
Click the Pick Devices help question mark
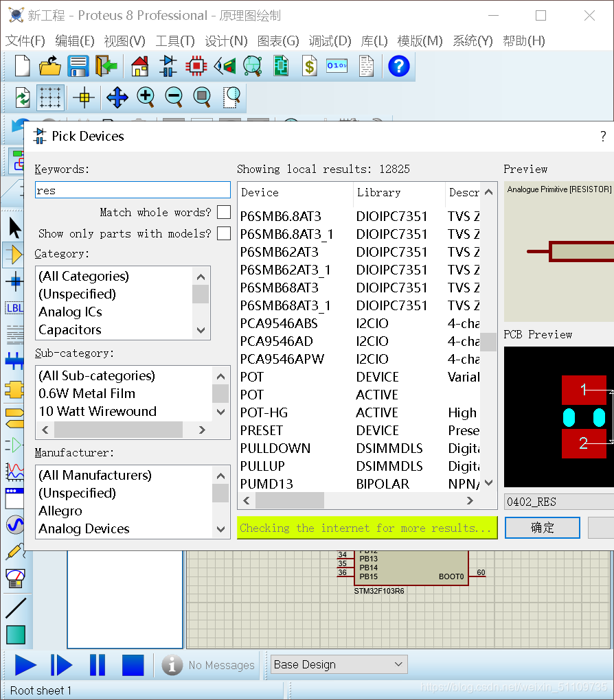click(603, 136)
